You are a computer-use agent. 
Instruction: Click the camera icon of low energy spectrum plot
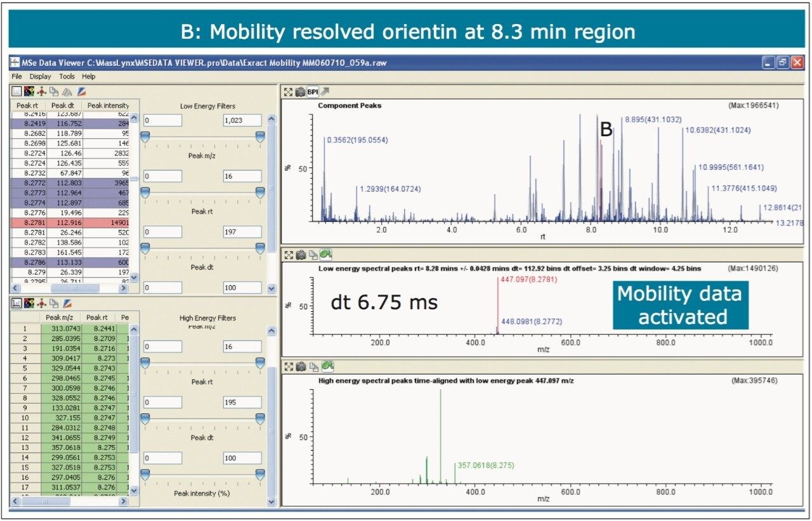click(300, 255)
